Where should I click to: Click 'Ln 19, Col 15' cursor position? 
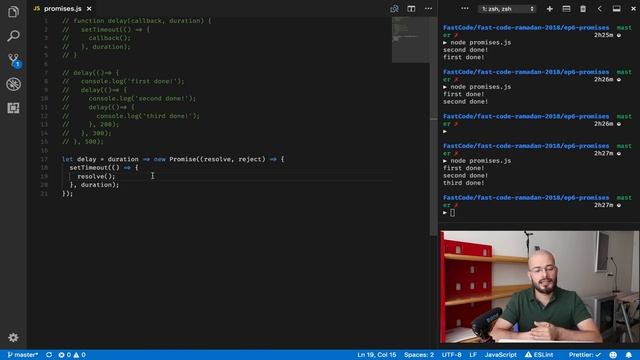pos(377,355)
